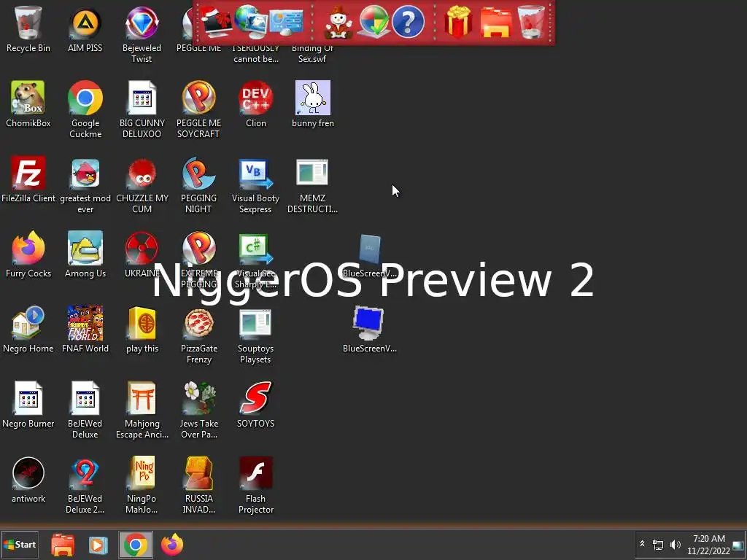Open the media player taskbar icon

[98, 545]
